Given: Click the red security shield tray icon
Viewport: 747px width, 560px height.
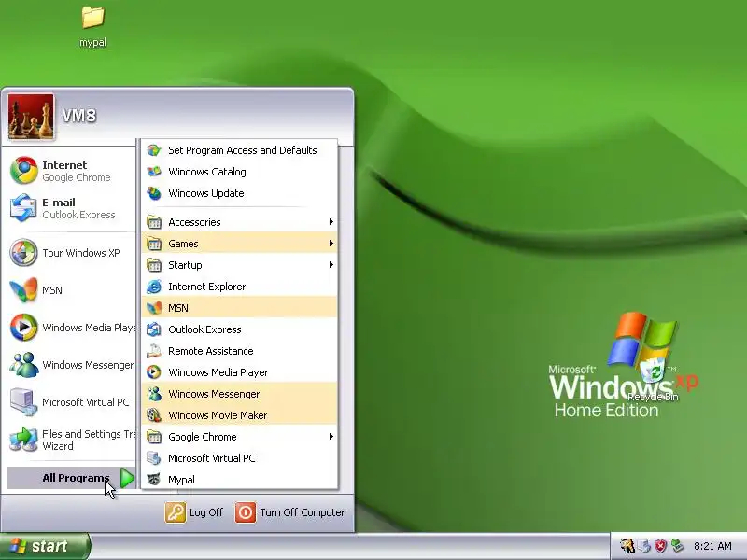Looking at the screenshot, I should (x=660, y=546).
